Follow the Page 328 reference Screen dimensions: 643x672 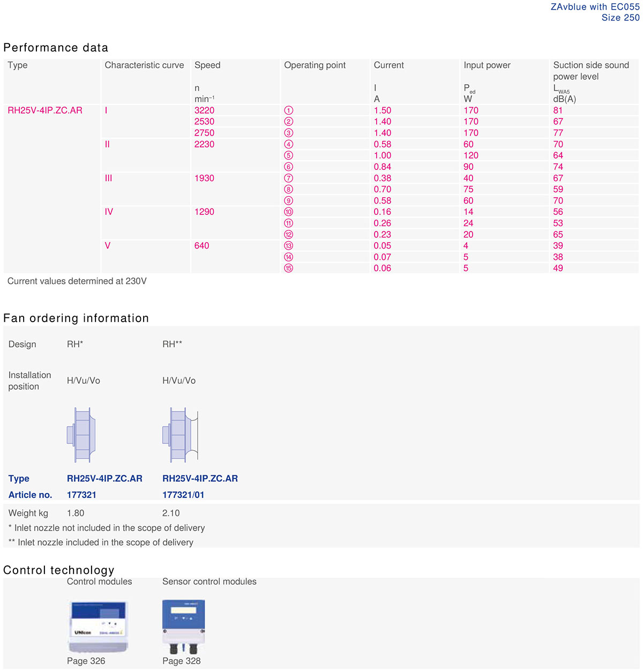181,661
